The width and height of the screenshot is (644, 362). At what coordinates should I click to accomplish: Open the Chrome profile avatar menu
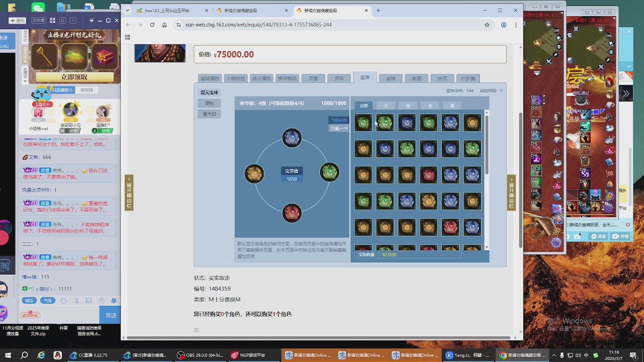pos(504,25)
